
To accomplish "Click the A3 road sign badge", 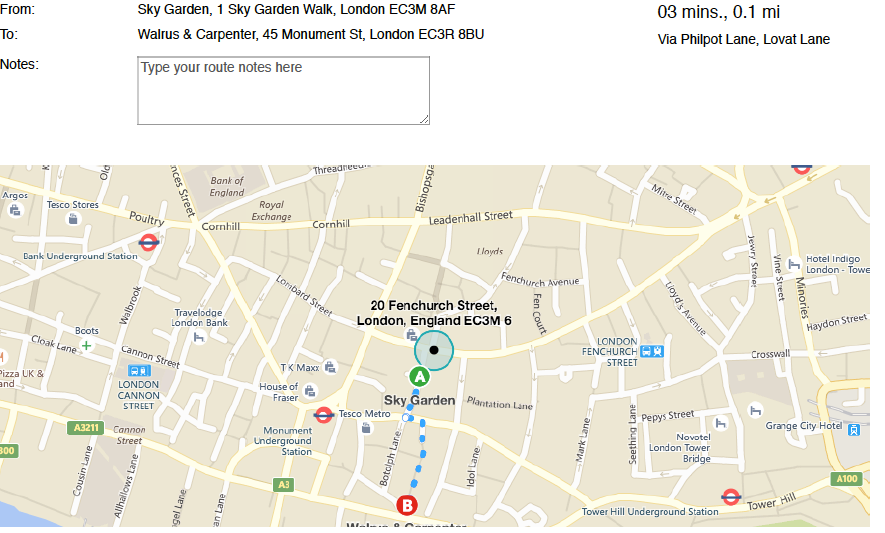I will click(x=283, y=484).
